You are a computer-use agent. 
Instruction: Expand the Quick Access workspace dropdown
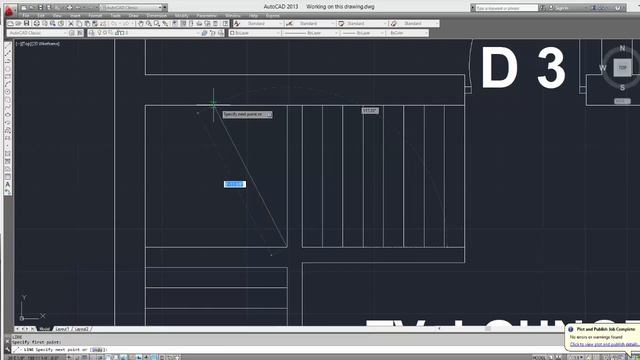(160, 7)
